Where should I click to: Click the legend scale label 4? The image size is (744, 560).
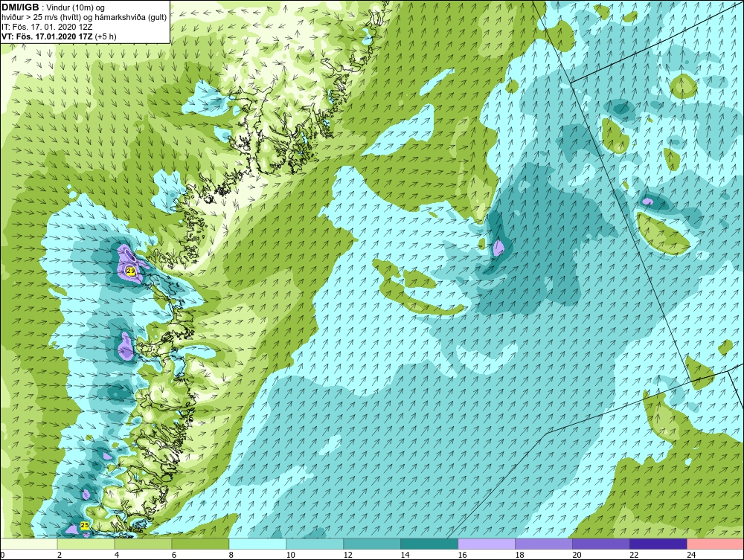pos(117,555)
